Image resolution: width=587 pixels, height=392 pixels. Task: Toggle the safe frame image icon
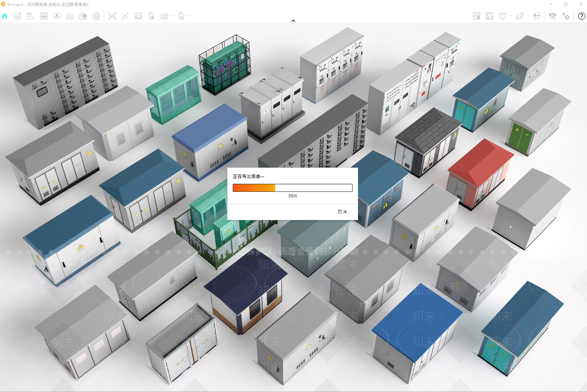coord(489,16)
